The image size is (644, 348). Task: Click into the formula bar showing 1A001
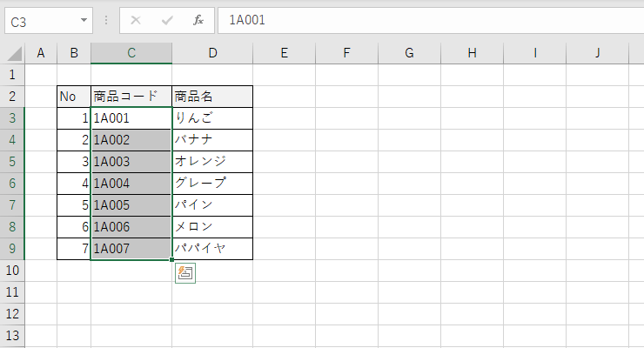[x=431, y=21]
